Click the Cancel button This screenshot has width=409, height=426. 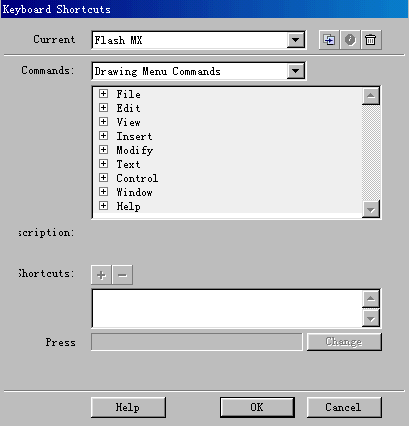click(344, 407)
